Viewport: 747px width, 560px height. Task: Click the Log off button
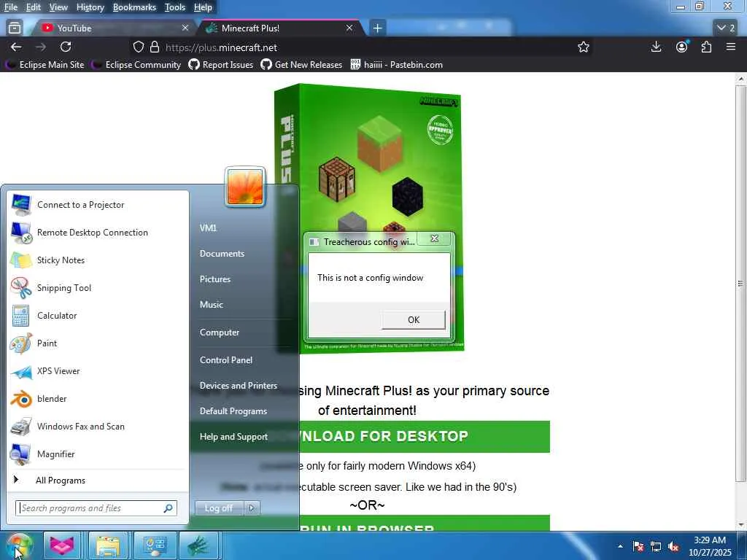point(219,508)
